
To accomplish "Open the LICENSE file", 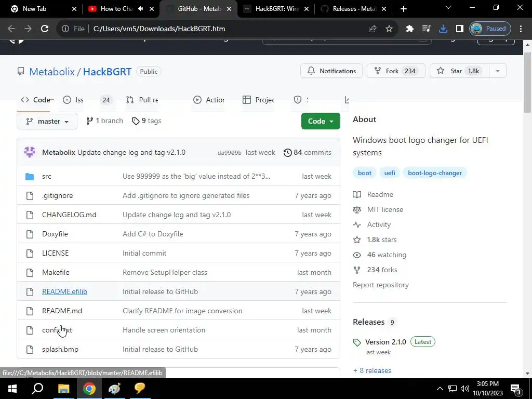I will 55,253.
